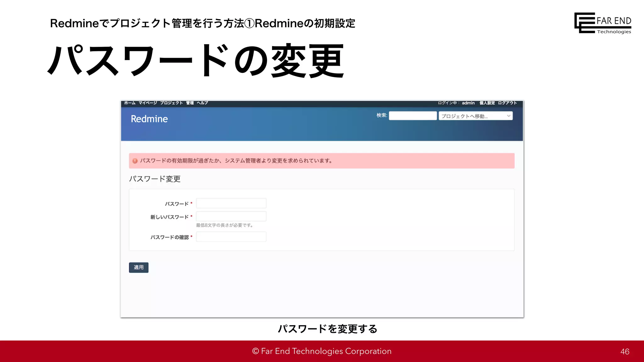Screen dimensions: 644x362
Task: Focus the 検索 search field
Action: 413,116
